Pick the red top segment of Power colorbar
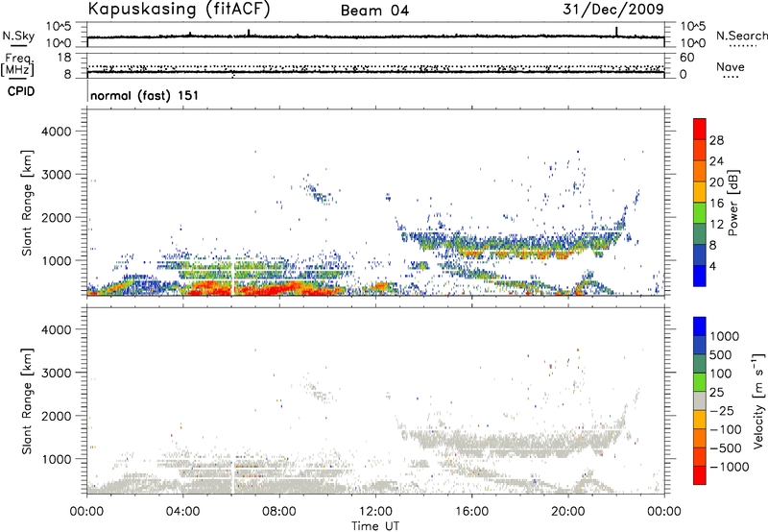Viewport: 768px width, 532px height. pyautogui.click(x=700, y=129)
